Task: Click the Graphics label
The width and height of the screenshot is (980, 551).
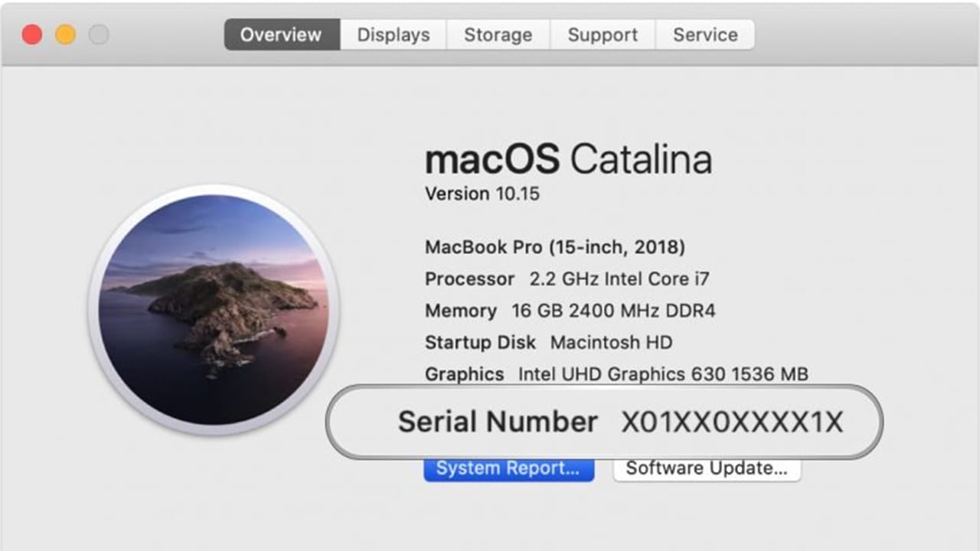Action: (465, 374)
